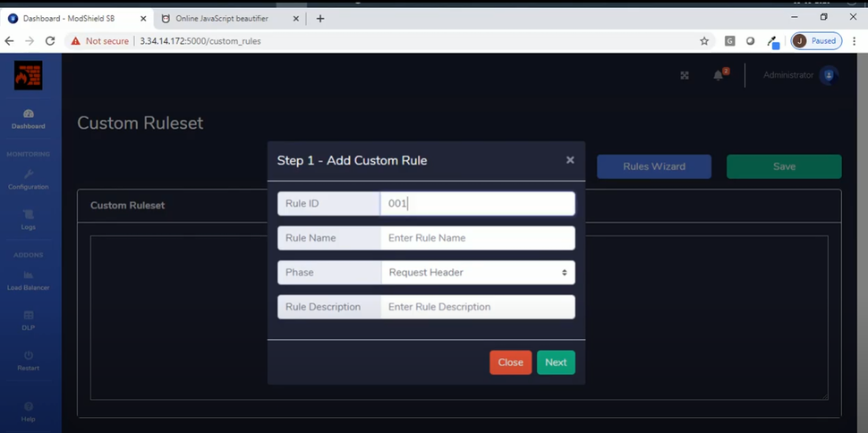Viewport: 868px width, 433px height.
Task: Open the Dashboard sidebar icon
Action: click(29, 115)
